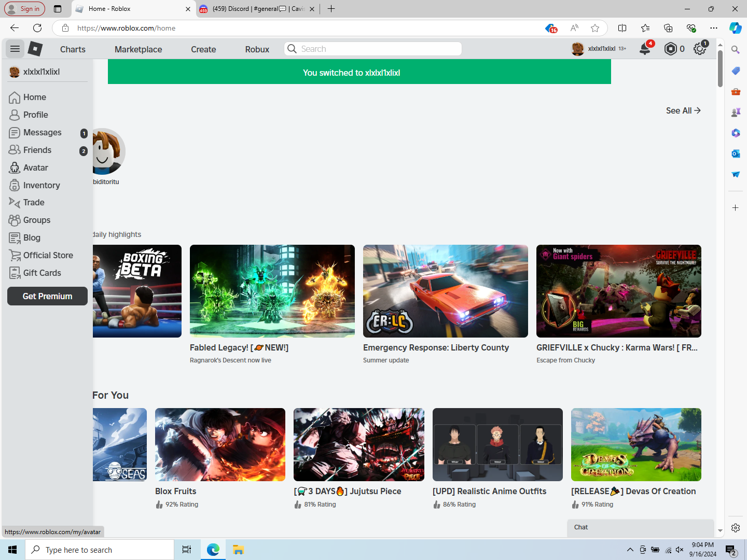Open the Roblox settings gear
This screenshot has width=747, height=560.
pyautogui.click(x=700, y=49)
